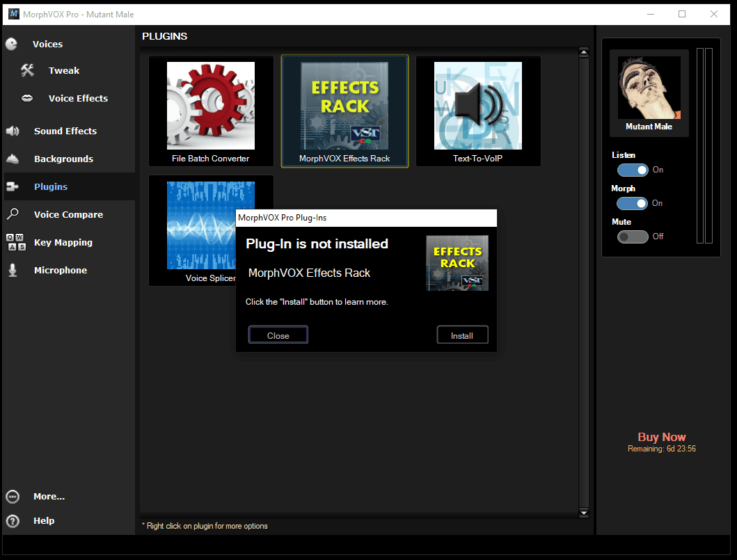Open the Help menu entry

coord(44,521)
